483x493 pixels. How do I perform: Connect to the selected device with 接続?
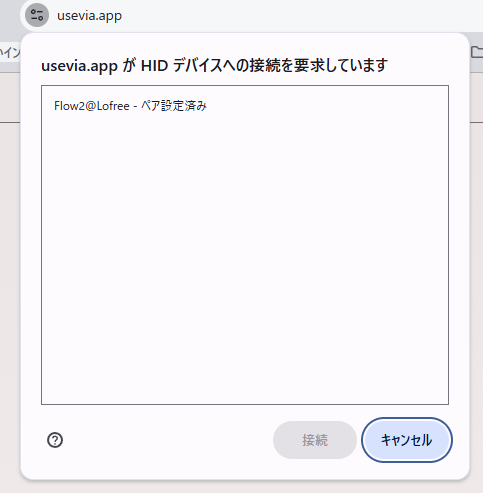[x=315, y=440]
